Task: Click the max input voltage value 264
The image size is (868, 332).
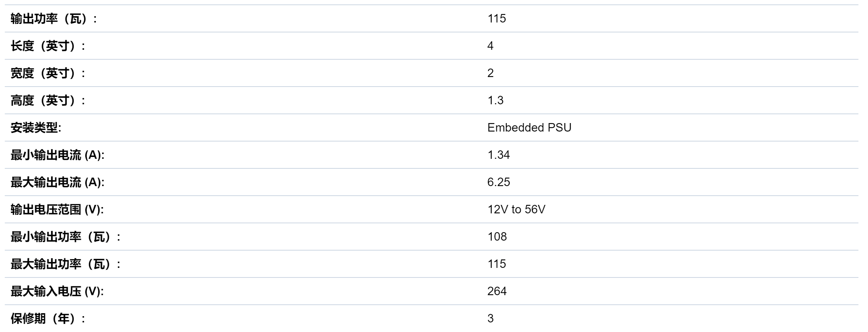Action: (497, 291)
